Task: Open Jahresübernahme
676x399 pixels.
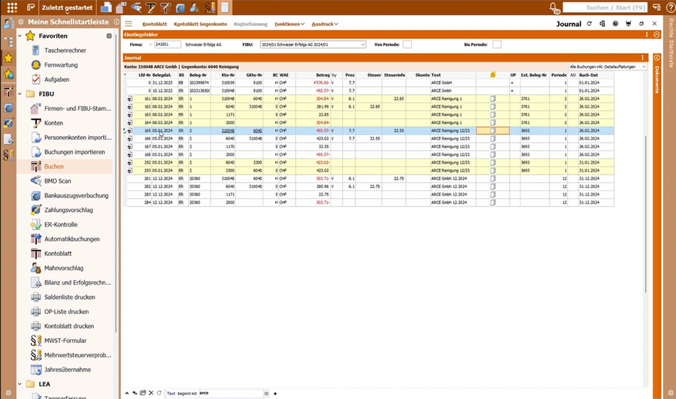Action: pyautogui.click(x=67, y=370)
